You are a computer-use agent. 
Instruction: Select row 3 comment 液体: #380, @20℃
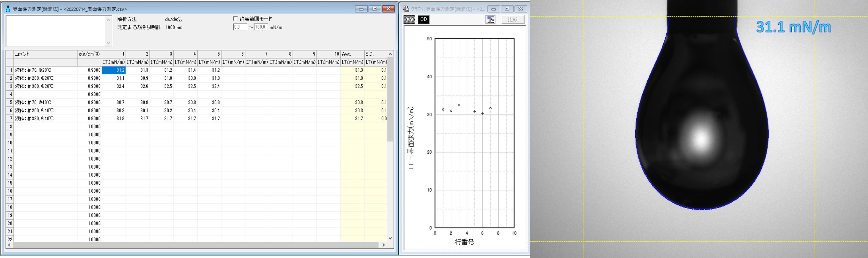(45, 86)
